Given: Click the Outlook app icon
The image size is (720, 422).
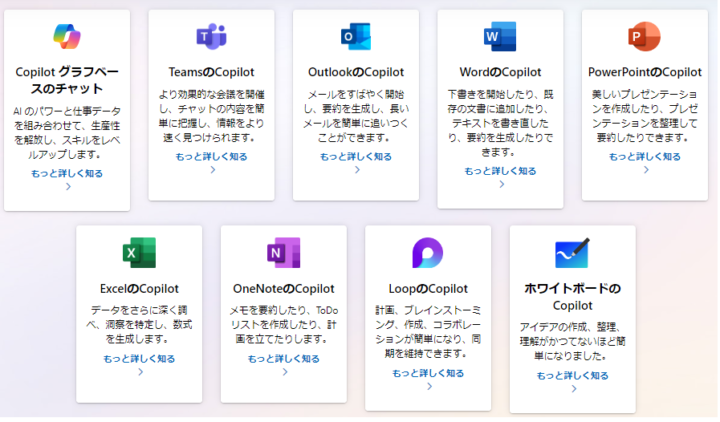Looking at the screenshot, I should [x=355, y=37].
